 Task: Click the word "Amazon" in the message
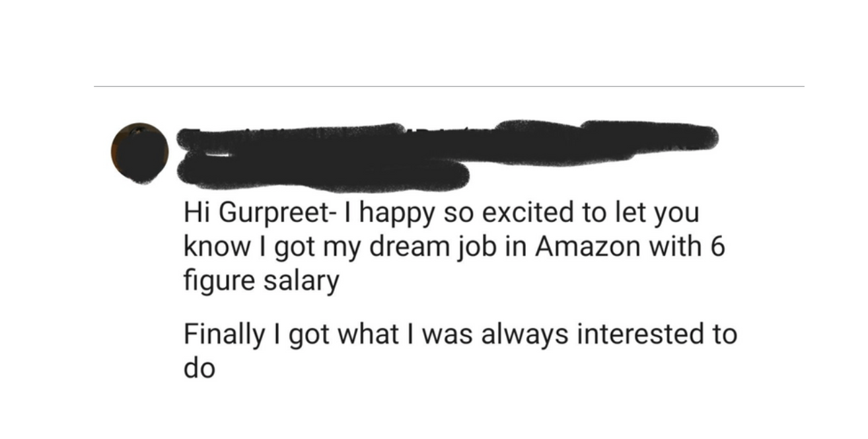click(587, 247)
